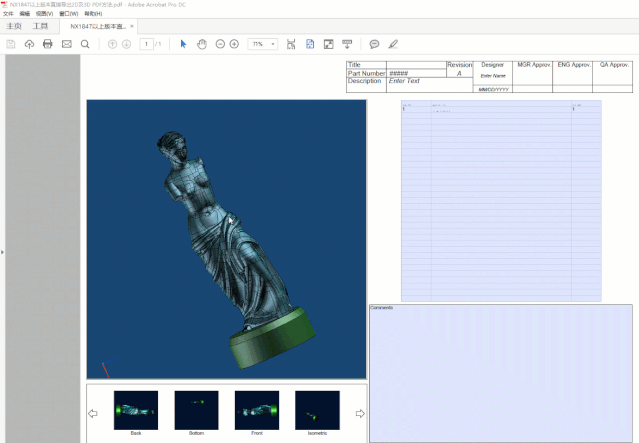Select the Back view thumbnail
The width and height of the screenshot is (639, 443).
136,410
